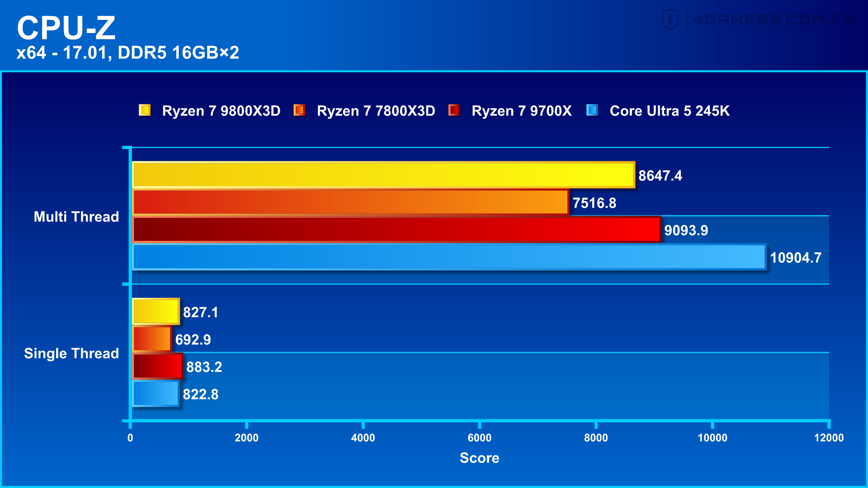Click the yellow Single Thread bar 827.1
The width and height of the screenshot is (868, 488).
click(156, 312)
